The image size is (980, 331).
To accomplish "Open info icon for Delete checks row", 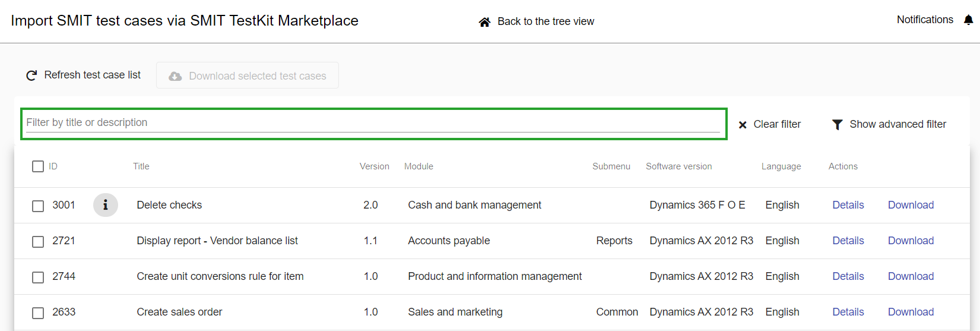I will (x=106, y=205).
